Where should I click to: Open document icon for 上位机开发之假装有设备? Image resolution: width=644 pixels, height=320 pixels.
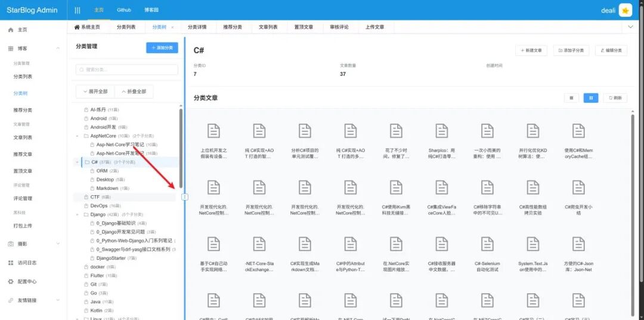[x=213, y=131]
